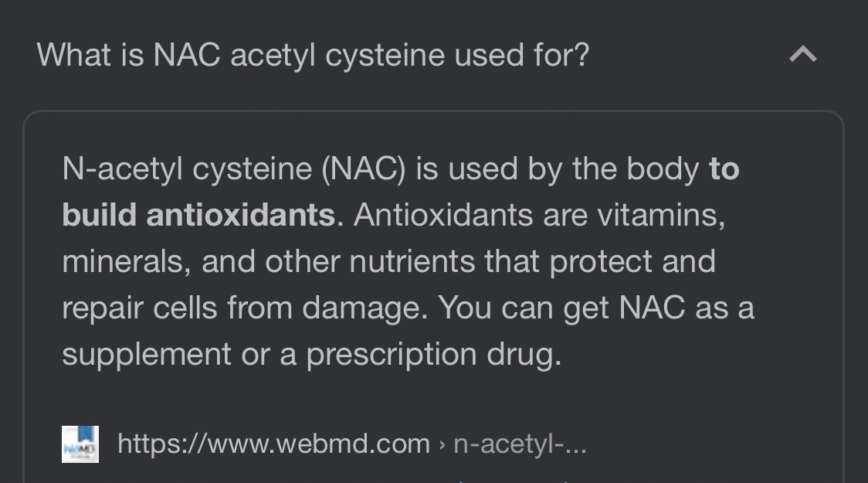Click 'repair cells from damage.' text

click(245, 308)
